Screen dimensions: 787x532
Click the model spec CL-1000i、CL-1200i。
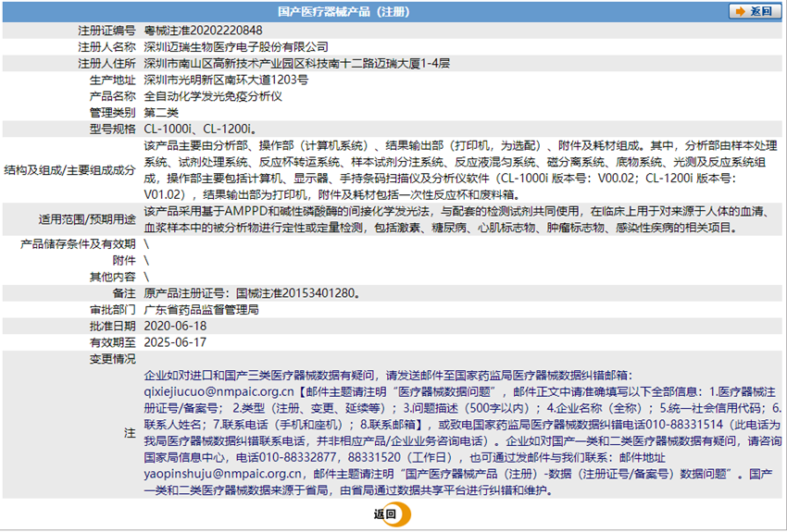[x=201, y=130]
